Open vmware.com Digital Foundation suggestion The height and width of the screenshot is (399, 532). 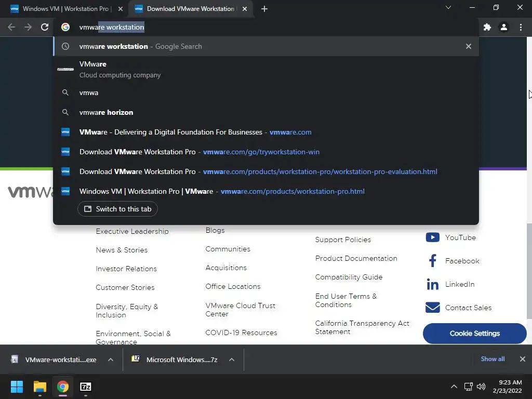pyautogui.click(x=266, y=132)
